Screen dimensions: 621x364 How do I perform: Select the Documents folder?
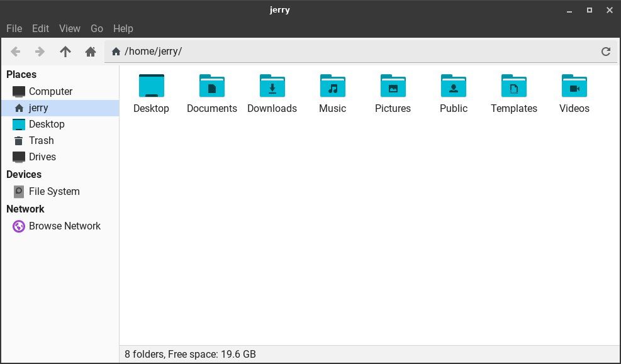[211, 86]
